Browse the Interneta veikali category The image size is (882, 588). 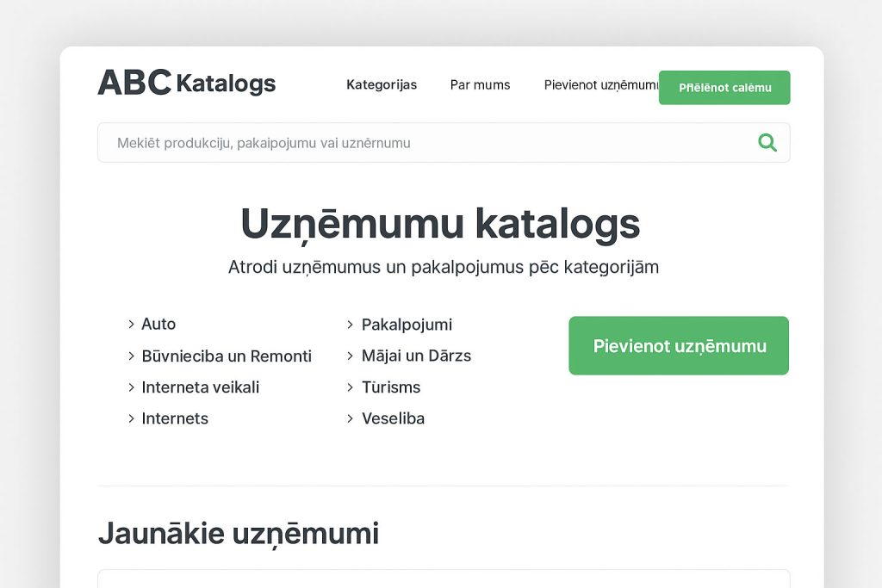201,387
